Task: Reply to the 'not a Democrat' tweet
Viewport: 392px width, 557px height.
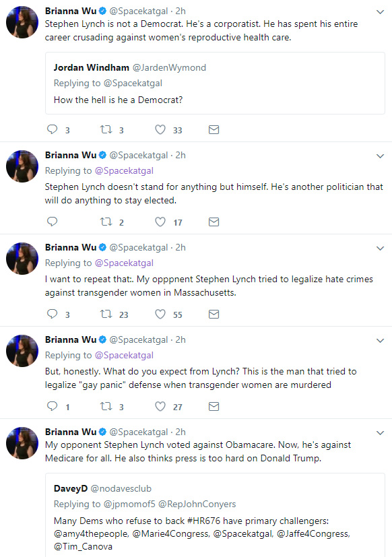Action: pyautogui.click(x=53, y=130)
